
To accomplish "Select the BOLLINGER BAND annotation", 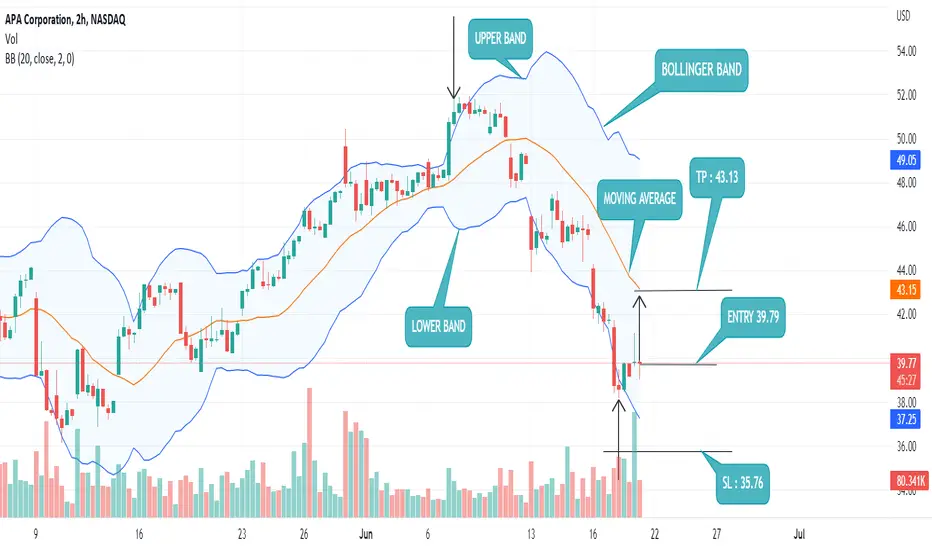I will (701, 70).
